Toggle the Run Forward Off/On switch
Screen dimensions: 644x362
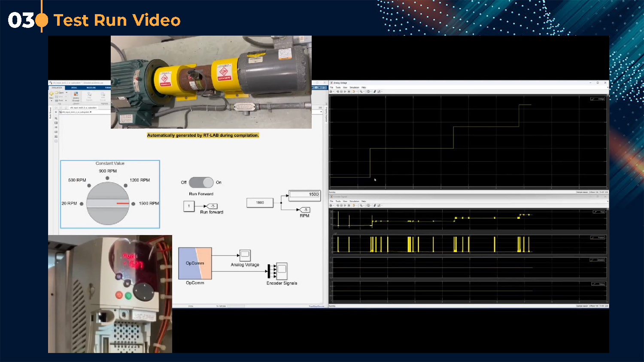coord(201,182)
